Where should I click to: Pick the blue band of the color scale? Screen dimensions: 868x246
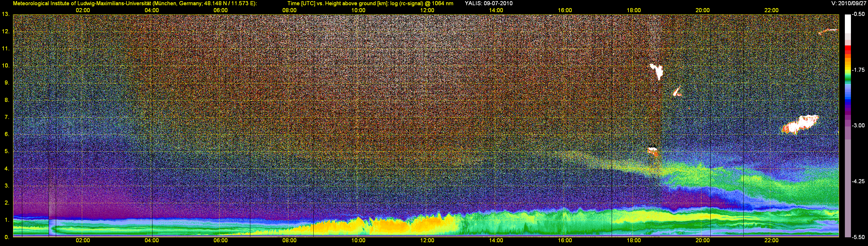coord(848,99)
